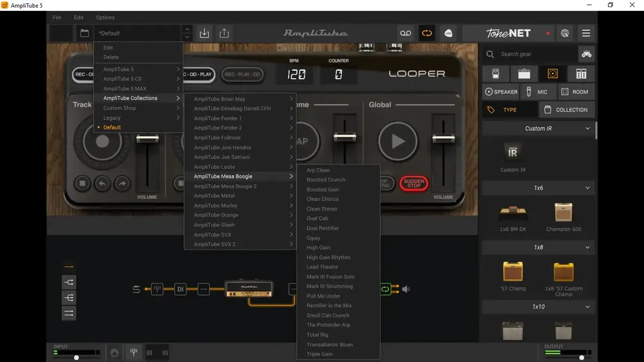
Task: Select the cabinet gear category icon
Action: pos(553,73)
